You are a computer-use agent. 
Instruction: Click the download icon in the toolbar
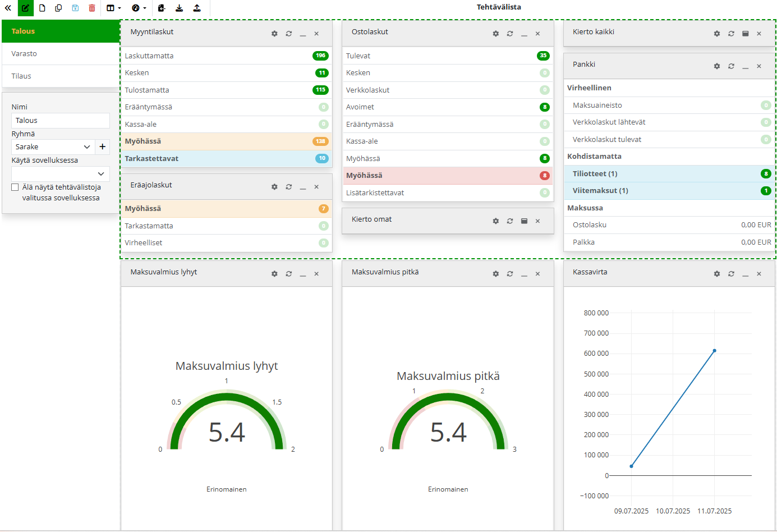(x=179, y=8)
